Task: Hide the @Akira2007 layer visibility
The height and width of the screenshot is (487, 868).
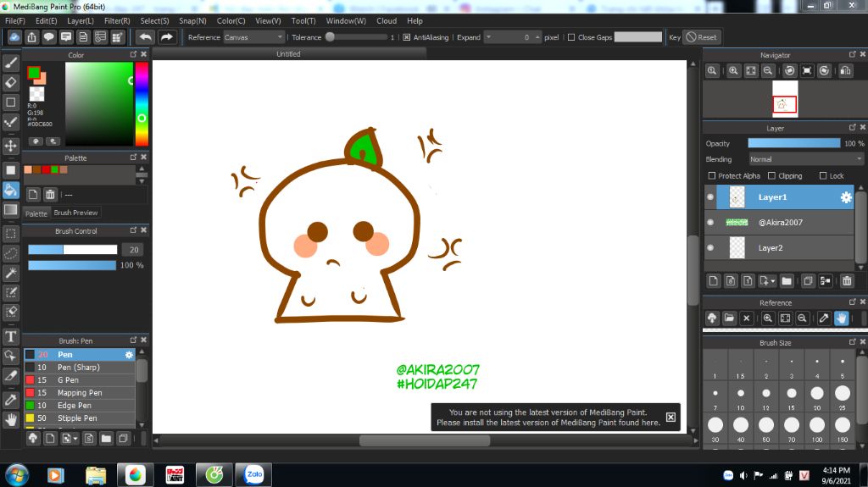Action: click(710, 223)
